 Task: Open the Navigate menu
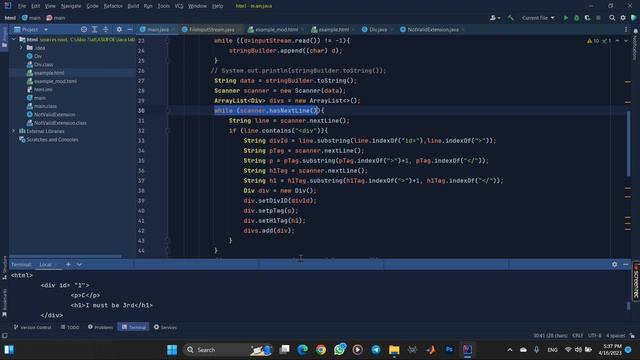71,6
